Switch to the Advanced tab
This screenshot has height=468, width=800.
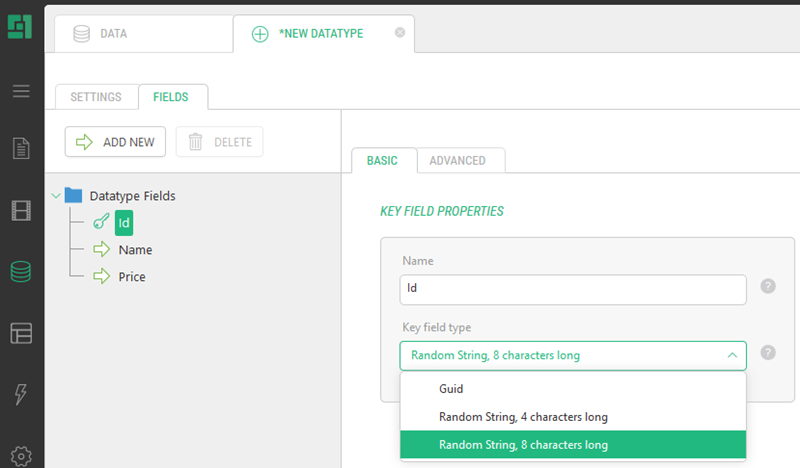[x=457, y=161]
